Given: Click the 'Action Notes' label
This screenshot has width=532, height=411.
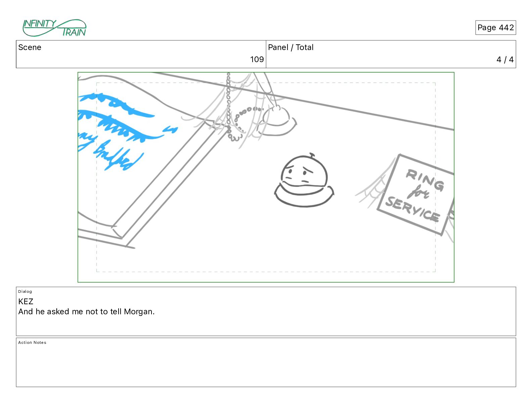Looking at the screenshot, I should 32,342.
